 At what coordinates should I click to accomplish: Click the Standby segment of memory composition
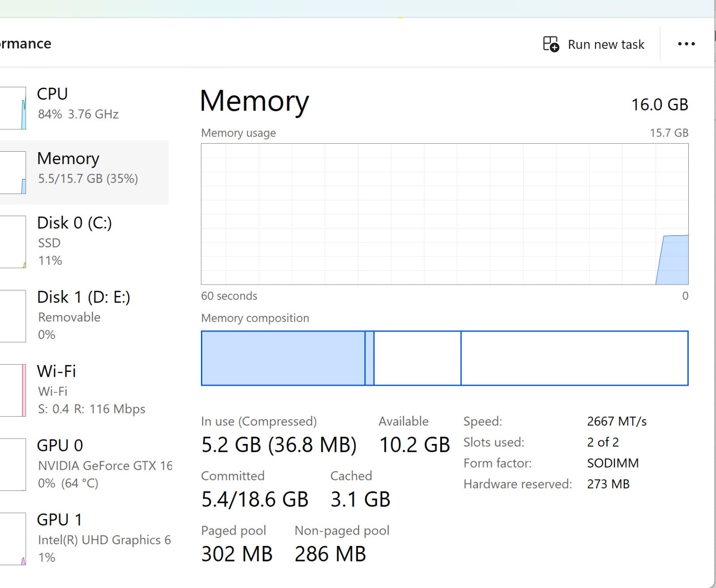tap(417, 358)
